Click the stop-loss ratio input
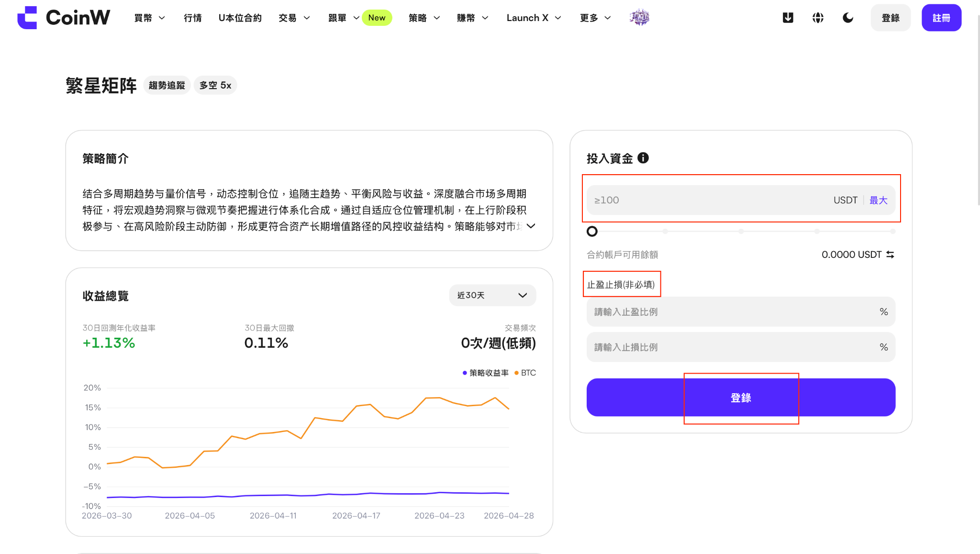Screen dimensions: 980x554 [741, 347]
